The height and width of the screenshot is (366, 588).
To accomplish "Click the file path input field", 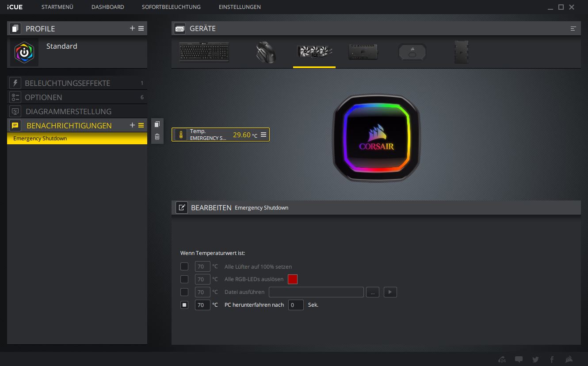I will tap(316, 292).
